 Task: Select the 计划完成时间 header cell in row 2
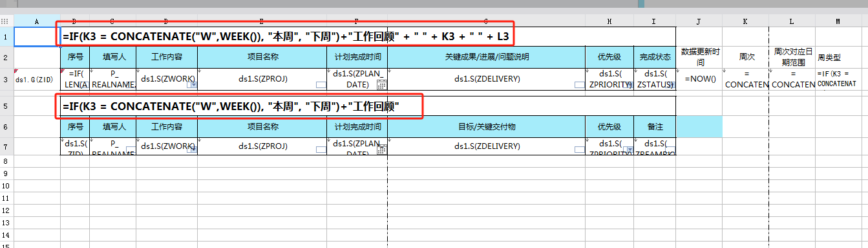tap(357, 57)
